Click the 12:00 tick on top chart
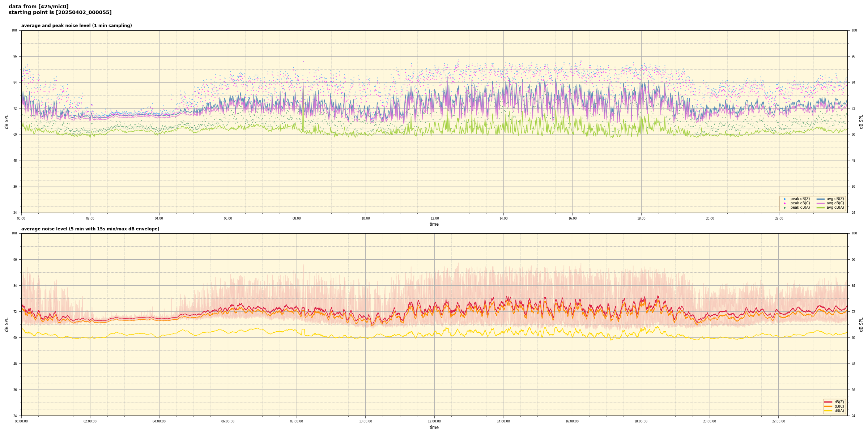Screen dimensions: 868x434 click(434, 218)
